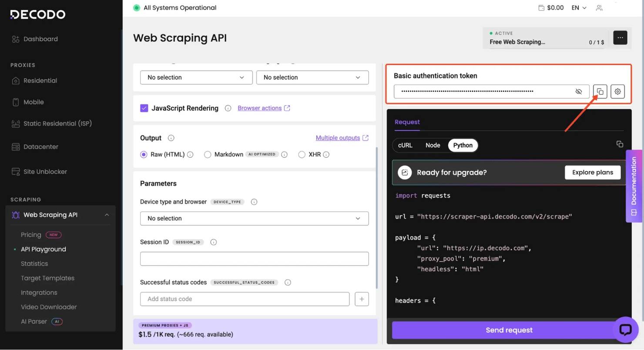Click the Web Scraping API bug icon

coord(16,215)
